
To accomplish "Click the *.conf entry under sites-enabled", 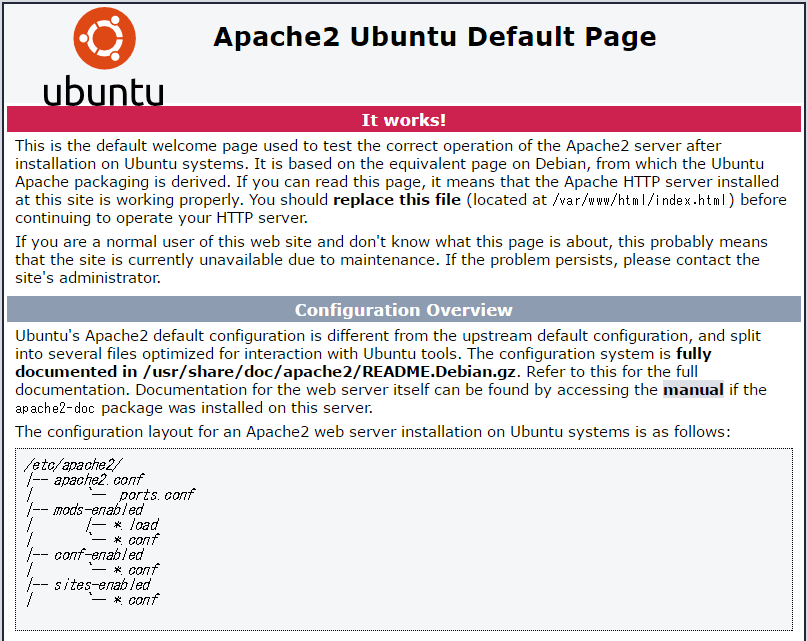I will (135, 599).
